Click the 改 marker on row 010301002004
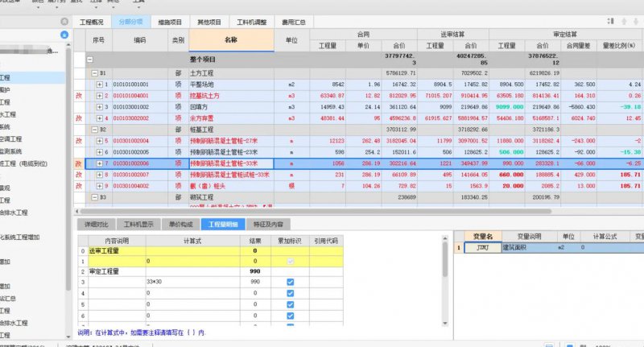The width and height of the screenshot is (644, 347). pyautogui.click(x=79, y=141)
